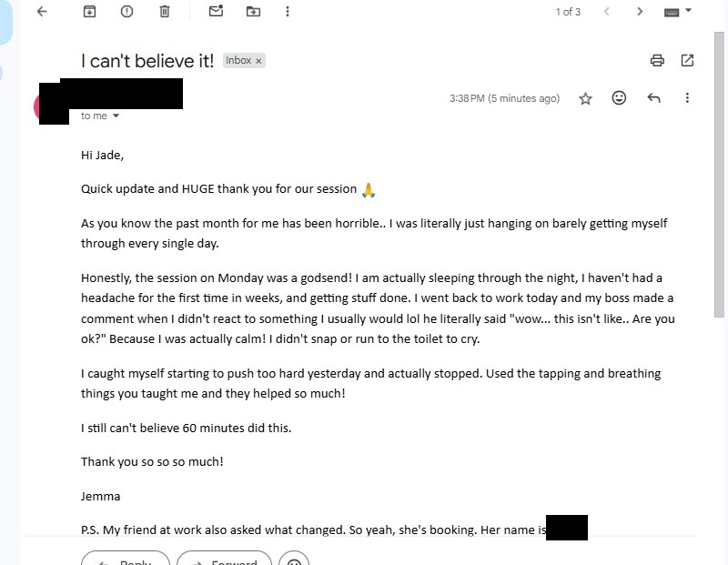Viewport: 728px width, 565px height.
Task: Open the Move to folder menu
Action: pyautogui.click(x=253, y=12)
